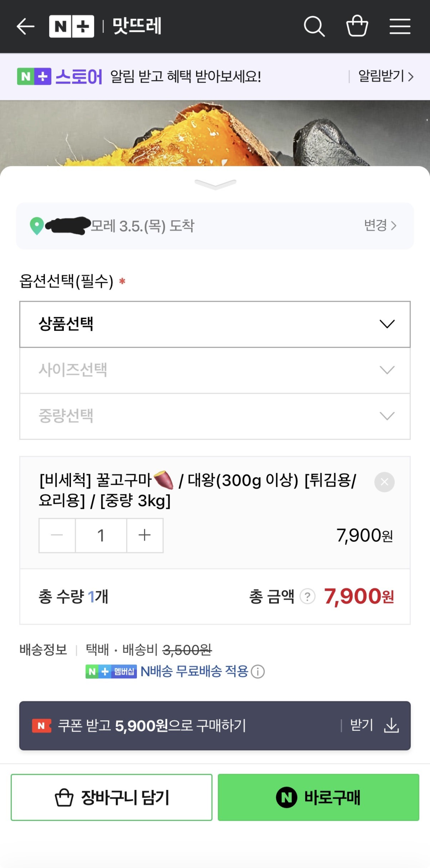Tap the back arrow icon
The width and height of the screenshot is (430, 868).
point(26,26)
